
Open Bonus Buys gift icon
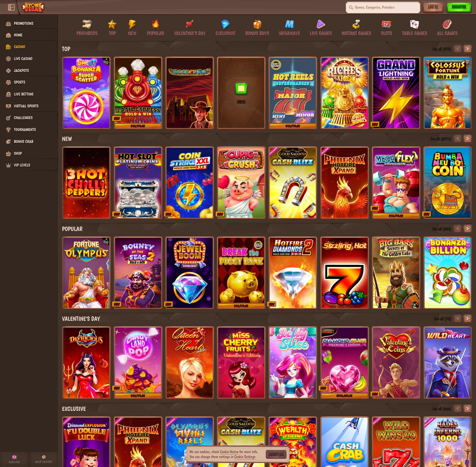[257, 24]
